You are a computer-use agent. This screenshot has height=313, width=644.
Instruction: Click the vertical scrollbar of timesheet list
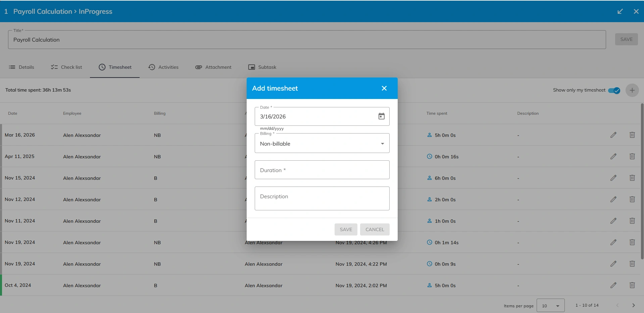(642, 181)
